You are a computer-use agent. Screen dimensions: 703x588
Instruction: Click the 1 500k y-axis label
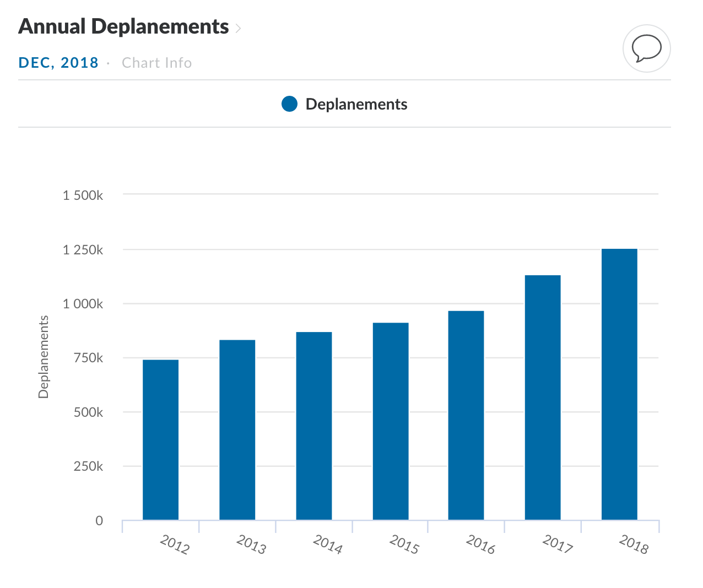pos(83,195)
